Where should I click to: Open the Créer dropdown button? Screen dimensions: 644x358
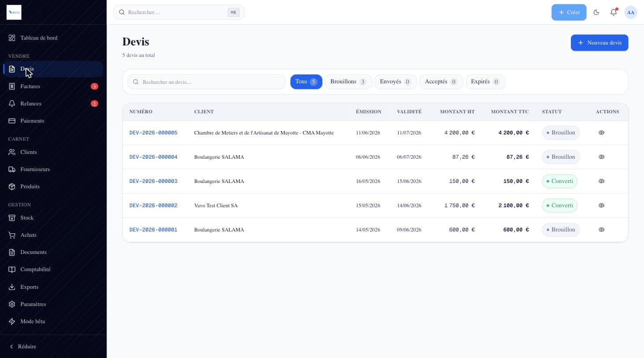pos(569,12)
